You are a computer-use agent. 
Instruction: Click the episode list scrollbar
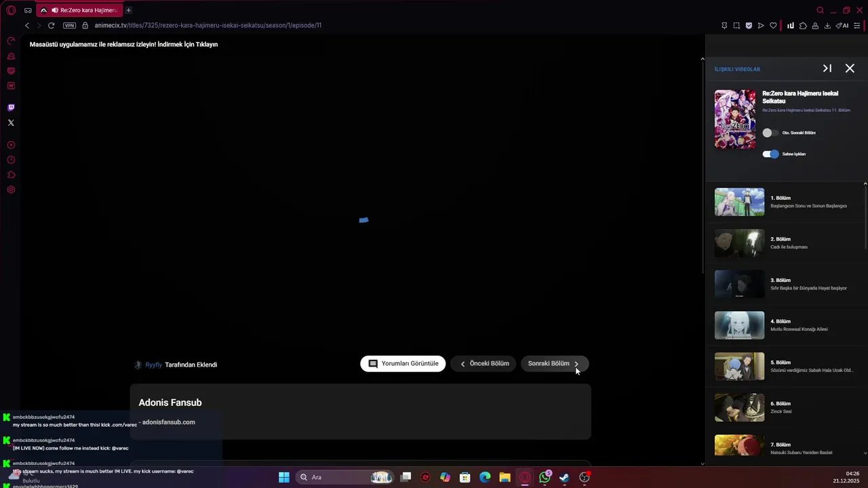pyautogui.click(x=865, y=217)
